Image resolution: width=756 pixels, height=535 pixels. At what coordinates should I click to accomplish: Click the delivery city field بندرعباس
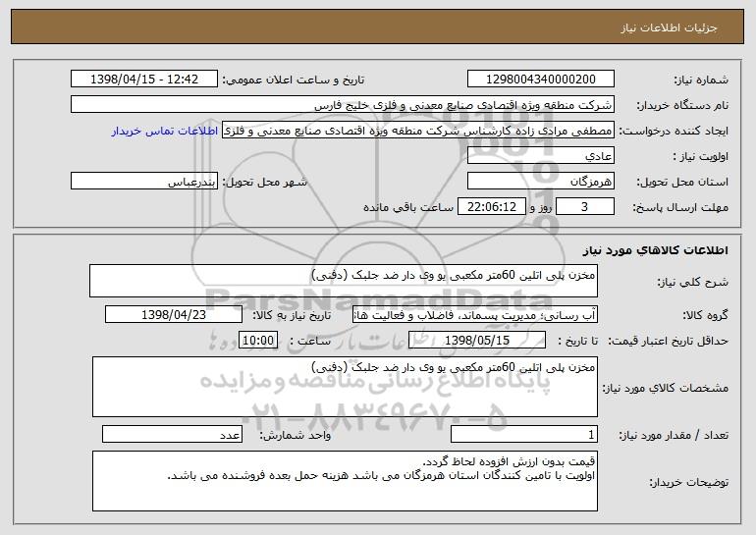(x=144, y=181)
